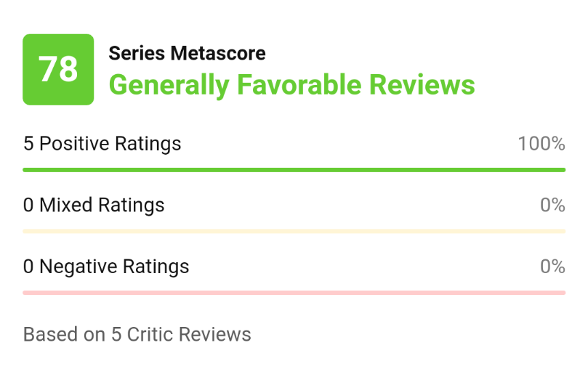Open the Based on 5 Critic Reviews text
Viewport: 588px width, 377px height.
(x=137, y=334)
